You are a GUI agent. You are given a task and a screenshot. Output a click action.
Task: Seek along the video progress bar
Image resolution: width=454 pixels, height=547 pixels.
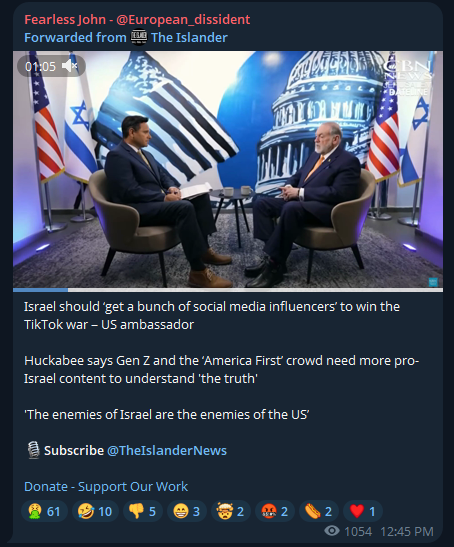click(228, 290)
